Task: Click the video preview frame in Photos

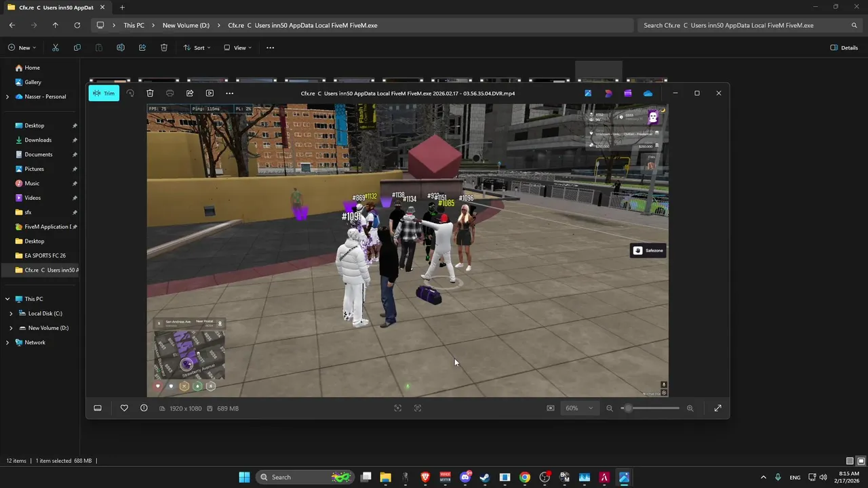Action: click(x=408, y=250)
